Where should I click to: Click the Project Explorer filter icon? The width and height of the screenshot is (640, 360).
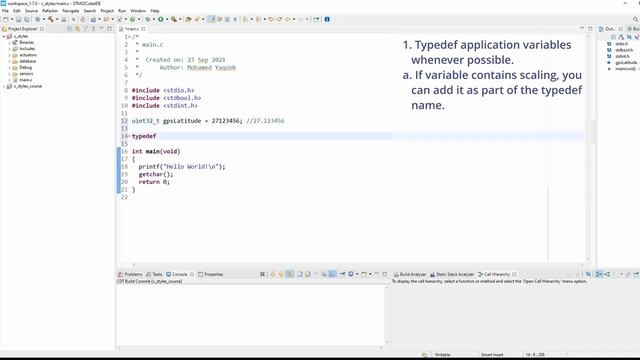tap(85, 29)
